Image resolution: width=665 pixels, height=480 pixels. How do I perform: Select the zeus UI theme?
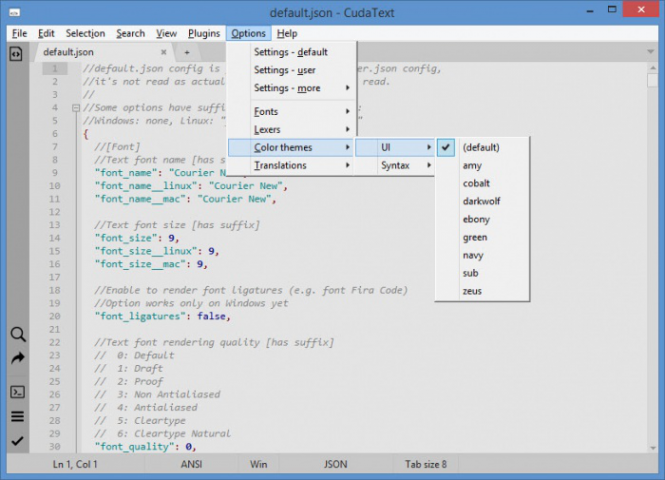pos(483,291)
